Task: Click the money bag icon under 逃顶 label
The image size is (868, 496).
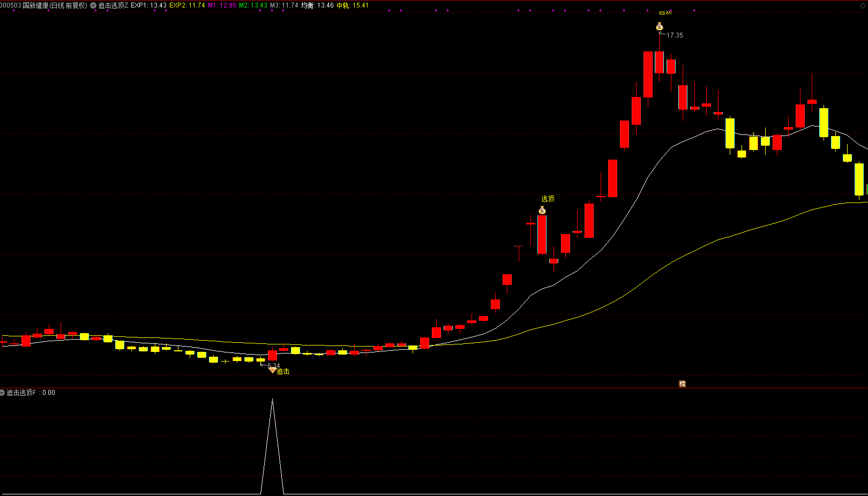Action: 542,210
